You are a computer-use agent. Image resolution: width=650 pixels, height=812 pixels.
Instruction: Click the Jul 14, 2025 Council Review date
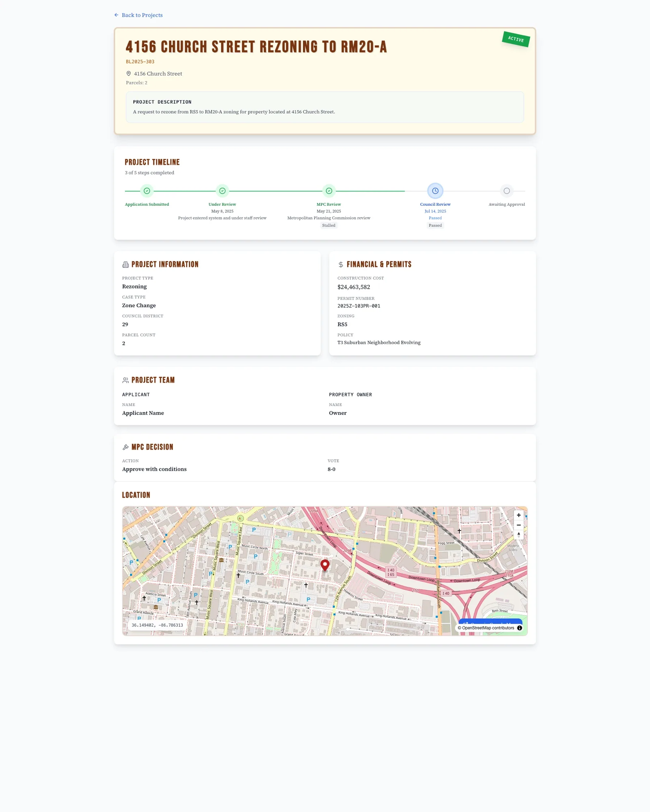(435, 211)
